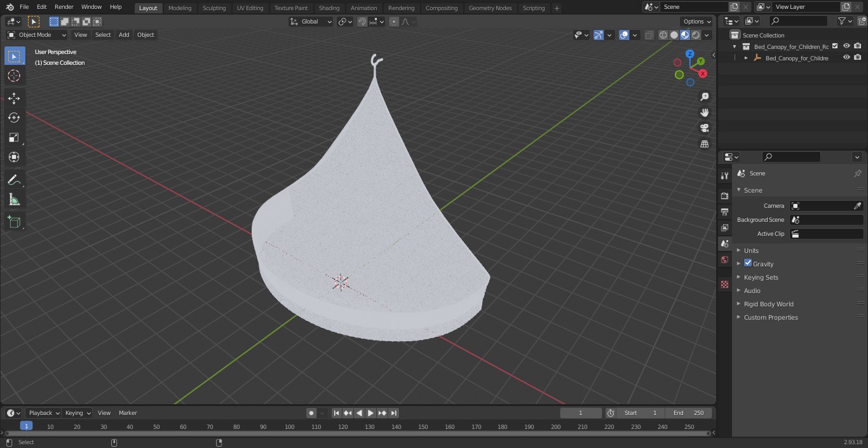
Task: Hide the Bed_Canopy_for_Childre object eye icon
Action: 846,57
